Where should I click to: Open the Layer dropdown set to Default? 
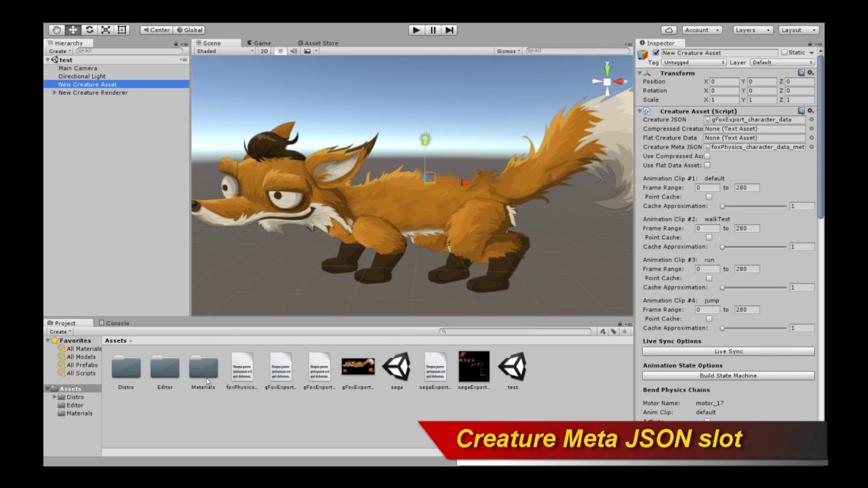click(x=782, y=62)
